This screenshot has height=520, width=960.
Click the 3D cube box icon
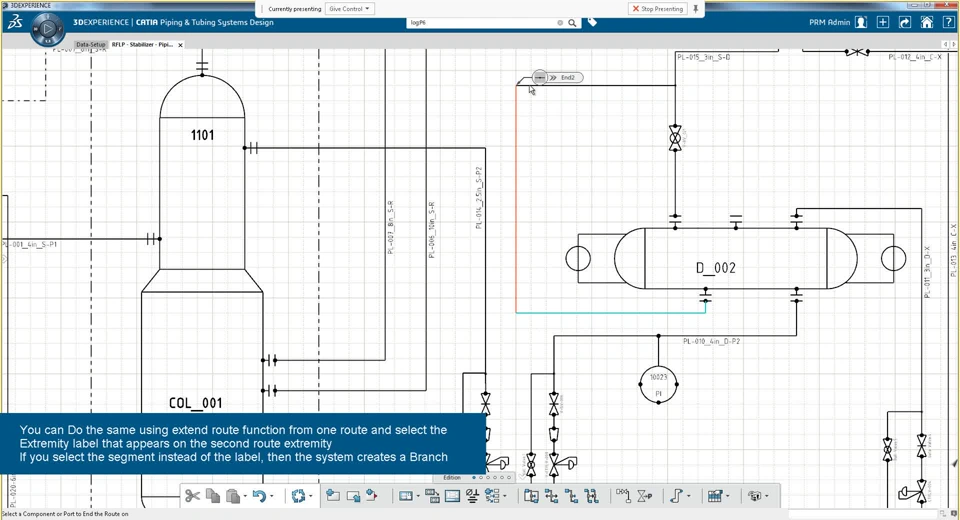pyautogui.click(x=754, y=496)
